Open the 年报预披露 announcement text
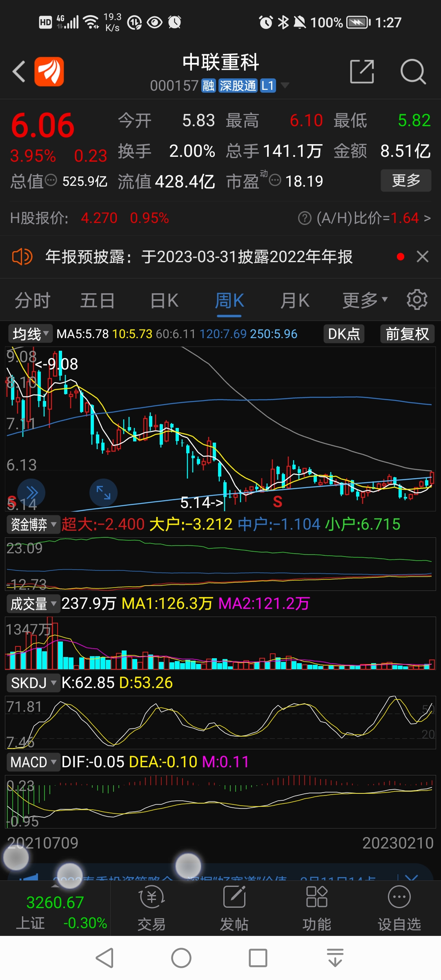This screenshot has width=441, height=980. 199,257
